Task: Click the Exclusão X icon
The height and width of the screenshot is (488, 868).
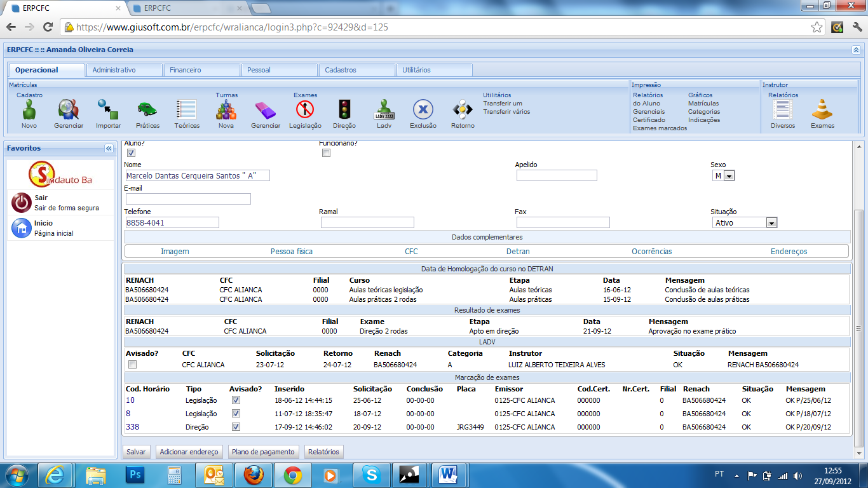Action: pyautogui.click(x=423, y=110)
